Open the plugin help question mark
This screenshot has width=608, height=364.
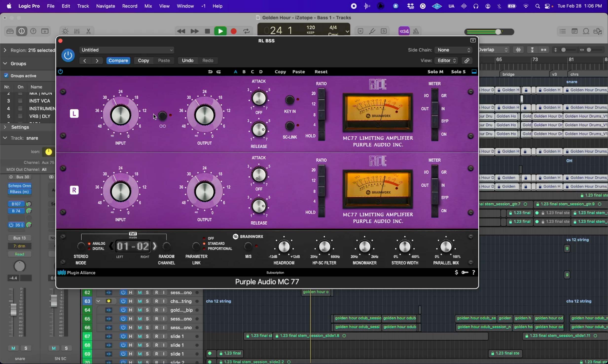click(x=473, y=272)
